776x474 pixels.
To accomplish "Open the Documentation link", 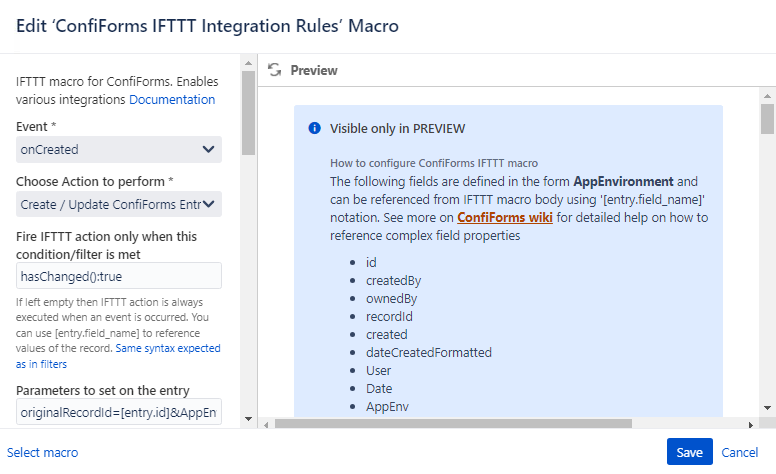I will [x=172, y=99].
